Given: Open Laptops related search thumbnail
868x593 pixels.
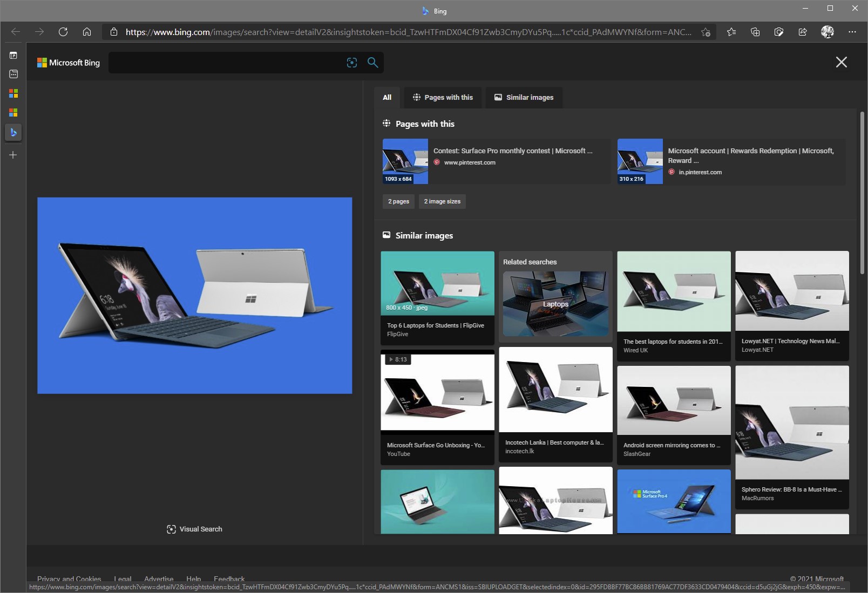Looking at the screenshot, I should (x=555, y=304).
